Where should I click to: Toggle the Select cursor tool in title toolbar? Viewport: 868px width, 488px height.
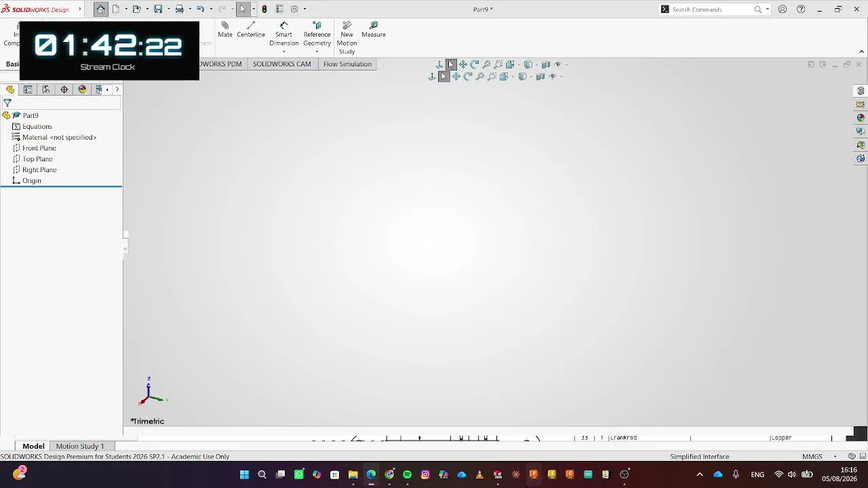tap(243, 9)
